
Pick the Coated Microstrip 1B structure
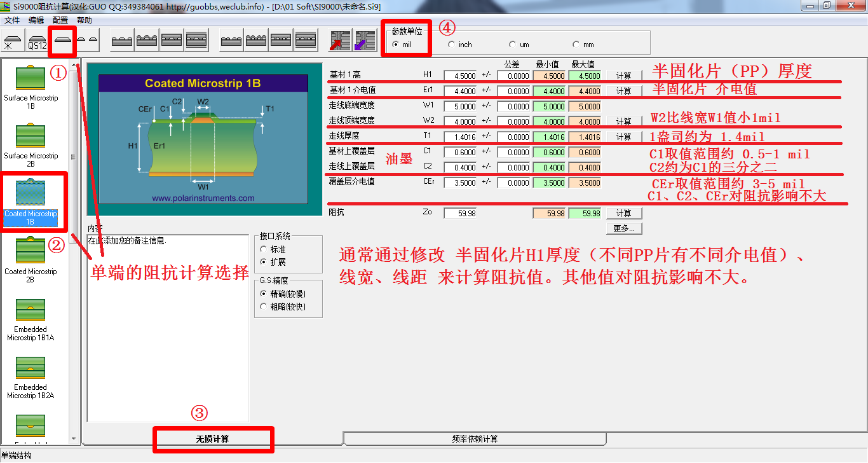click(x=31, y=203)
